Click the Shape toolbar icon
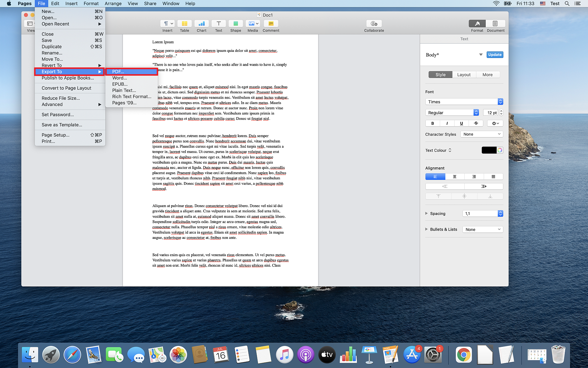 tap(235, 24)
